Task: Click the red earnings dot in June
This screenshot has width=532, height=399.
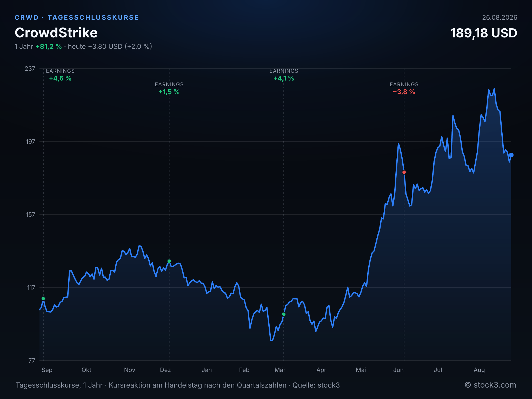Action: tap(404, 172)
